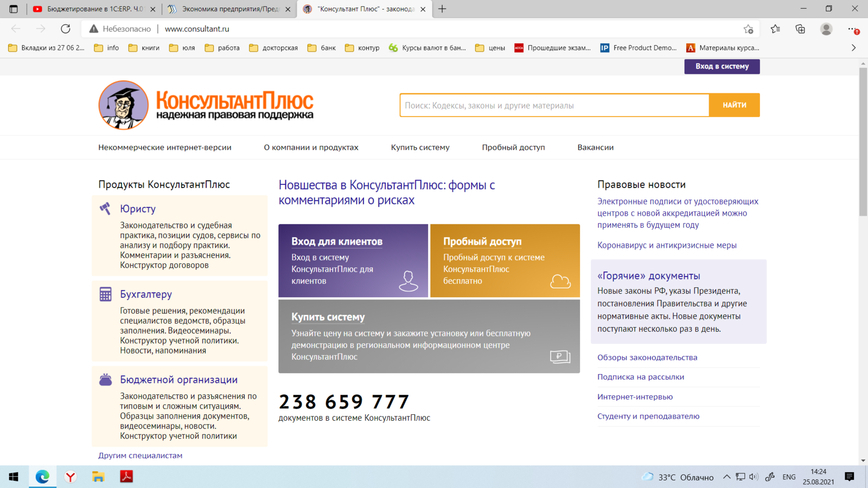The height and width of the screenshot is (488, 868).
Task: Open Edge settings and more menu
Action: coord(853,29)
